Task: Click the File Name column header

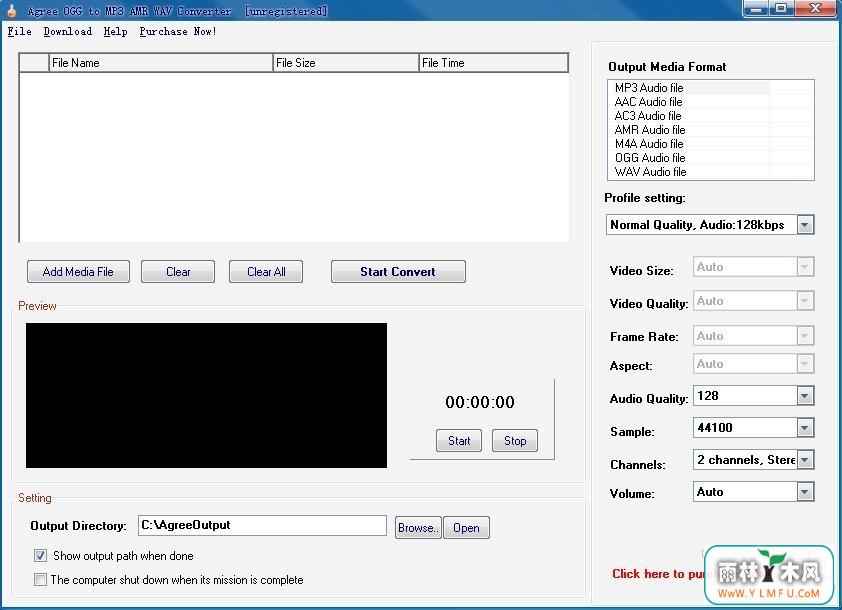Action: click(x=161, y=63)
